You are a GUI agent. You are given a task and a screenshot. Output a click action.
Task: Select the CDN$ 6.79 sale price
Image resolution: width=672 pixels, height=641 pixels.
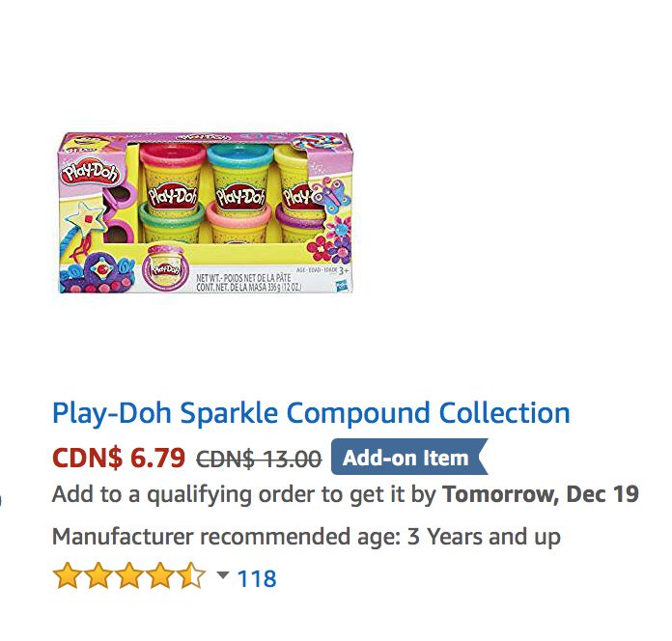pos(119,458)
